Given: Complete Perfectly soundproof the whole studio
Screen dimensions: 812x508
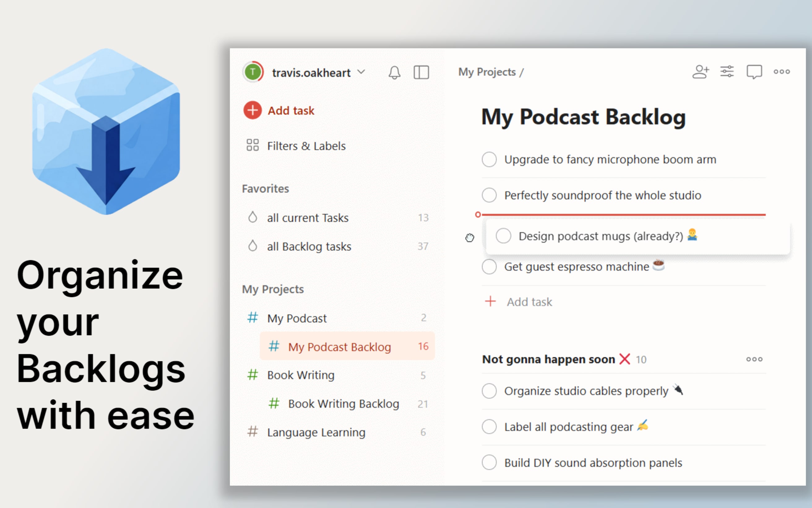Looking at the screenshot, I should 489,195.
